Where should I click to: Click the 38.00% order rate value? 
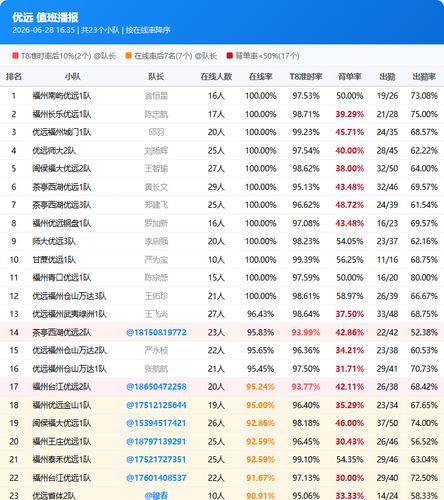click(349, 169)
